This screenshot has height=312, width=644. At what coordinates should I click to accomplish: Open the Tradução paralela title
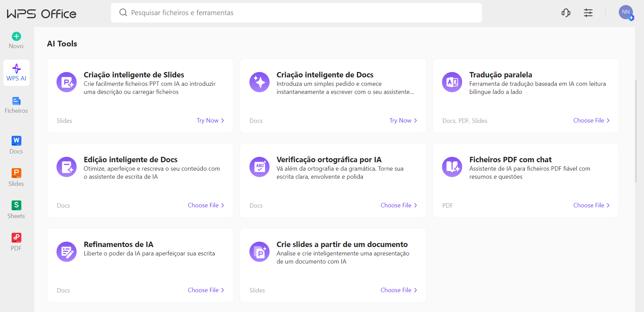click(501, 75)
